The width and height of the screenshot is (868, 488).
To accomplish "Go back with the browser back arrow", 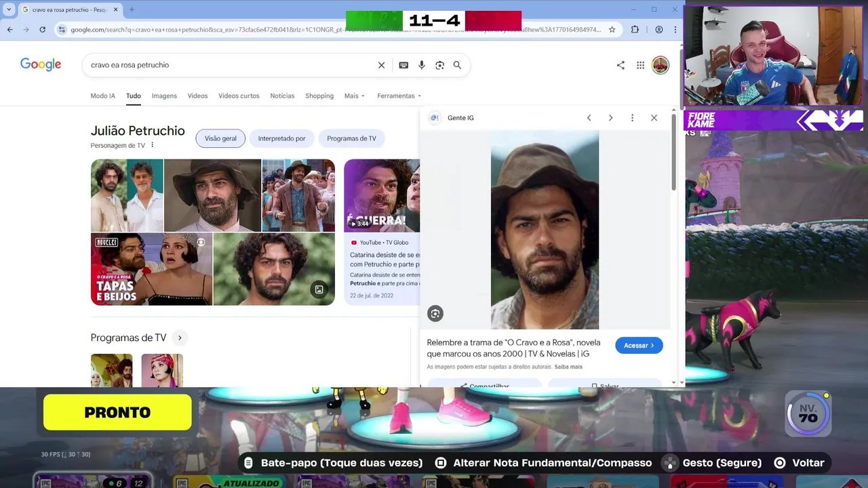I will pyautogui.click(x=9, y=30).
